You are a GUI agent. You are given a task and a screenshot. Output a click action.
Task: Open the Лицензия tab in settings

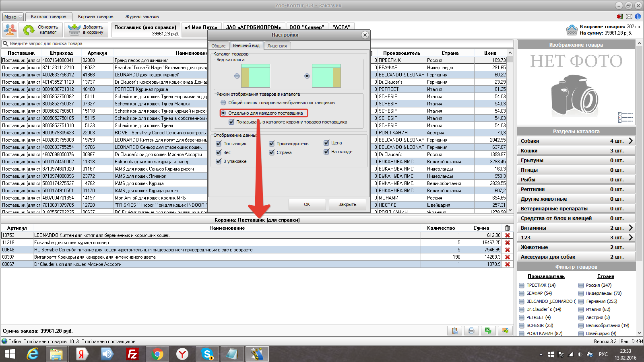(277, 46)
